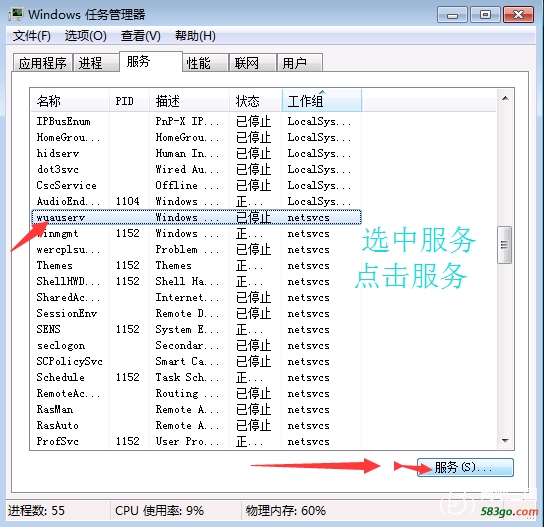The height and width of the screenshot is (527, 544).
Task: Click the 1104 PID cell
Action: 128,201
